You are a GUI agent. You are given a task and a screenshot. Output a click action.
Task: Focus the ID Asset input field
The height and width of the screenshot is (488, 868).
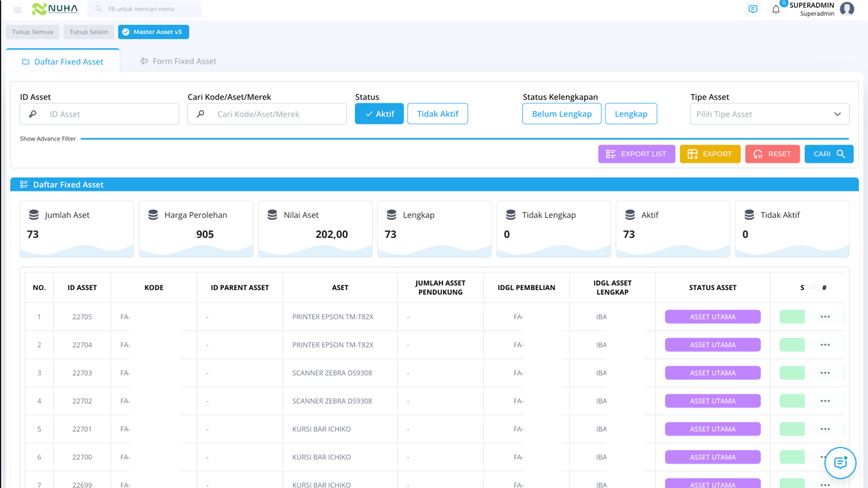pyautogui.click(x=99, y=114)
